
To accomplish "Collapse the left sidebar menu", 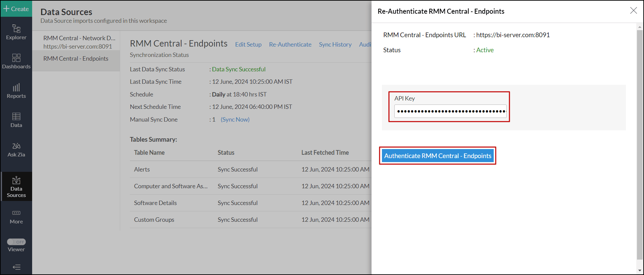I will [16, 267].
